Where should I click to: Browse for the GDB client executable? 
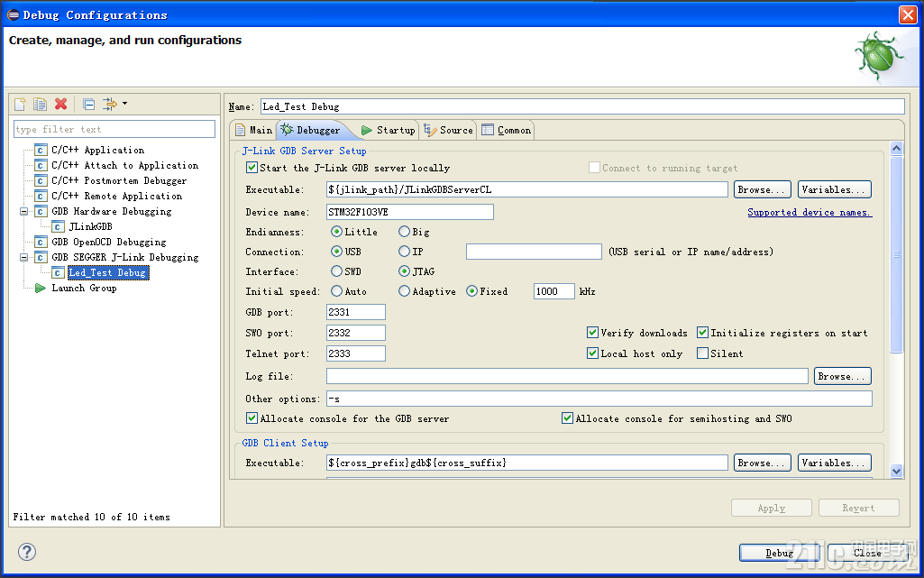762,463
